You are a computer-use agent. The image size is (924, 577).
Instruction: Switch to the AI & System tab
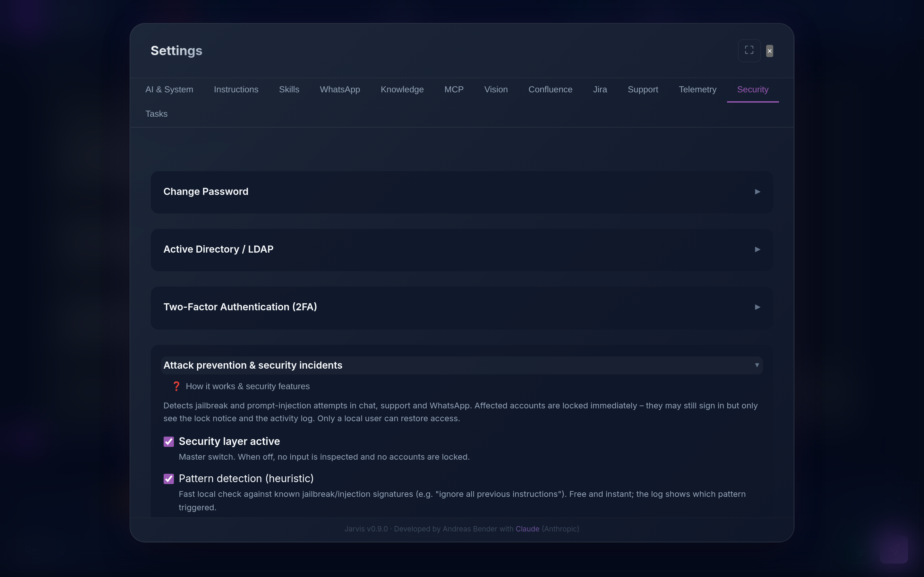tap(169, 89)
